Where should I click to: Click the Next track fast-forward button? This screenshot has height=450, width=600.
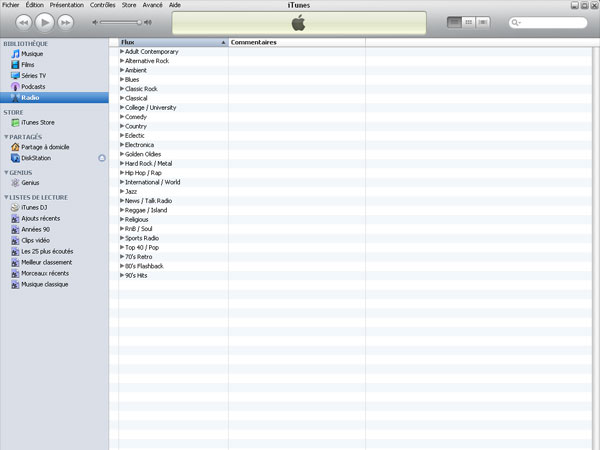(x=66, y=23)
